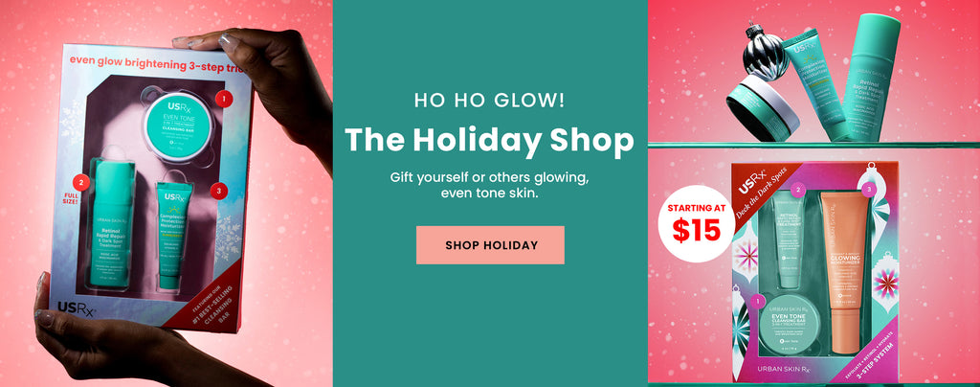The image size is (980, 387).
Task: Select Retinol Rapid Repair bottle in held box
Action: click(112, 224)
